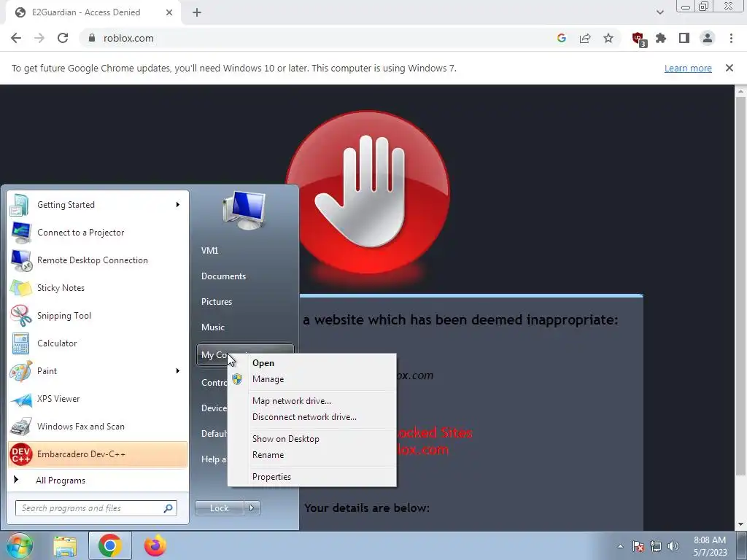This screenshot has height=560, width=747.
Task: Click the user account computer picture
Action: [x=244, y=211]
